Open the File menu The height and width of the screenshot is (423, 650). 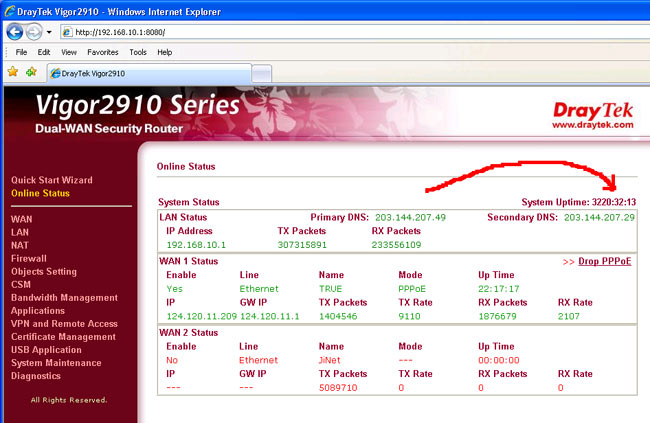point(21,52)
